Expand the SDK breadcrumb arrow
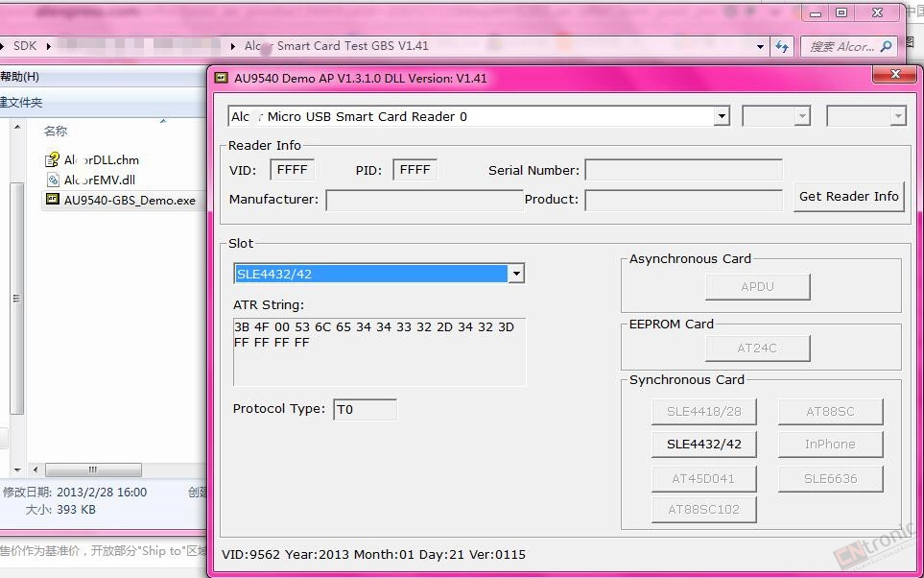This screenshot has height=578, width=924. click(x=47, y=46)
